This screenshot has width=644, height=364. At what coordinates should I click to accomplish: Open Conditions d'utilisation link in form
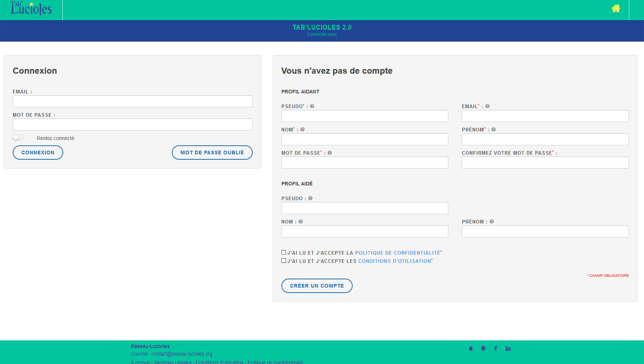[395, 261]
